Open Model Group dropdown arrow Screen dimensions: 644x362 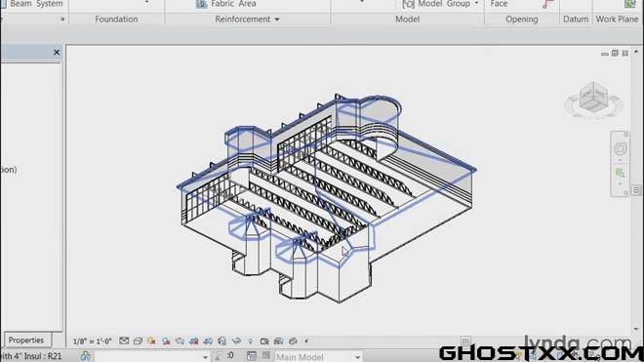tap(476, 4)
